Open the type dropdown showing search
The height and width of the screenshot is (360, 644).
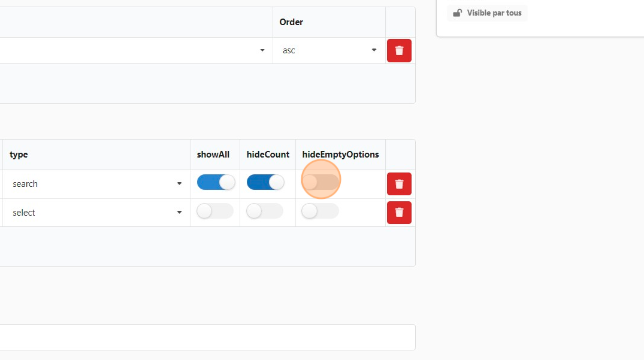point(96,184)
